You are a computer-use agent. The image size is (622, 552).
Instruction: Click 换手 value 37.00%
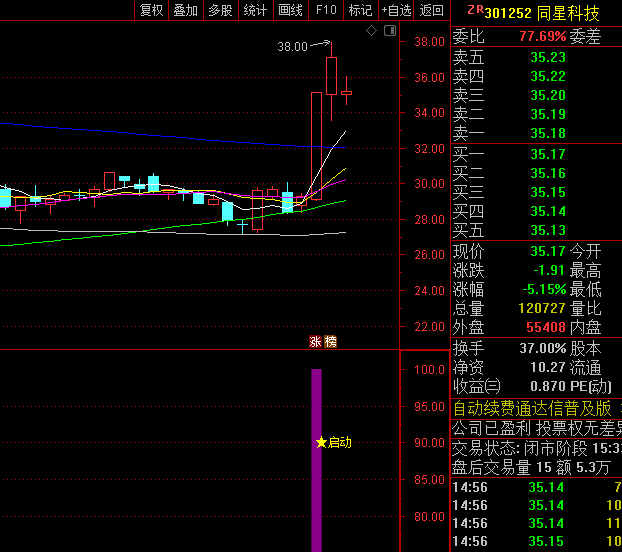pos(543,348)
